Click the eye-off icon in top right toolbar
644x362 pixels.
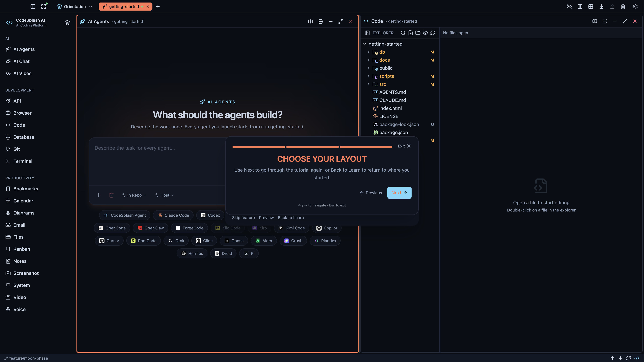pos(569,7)
